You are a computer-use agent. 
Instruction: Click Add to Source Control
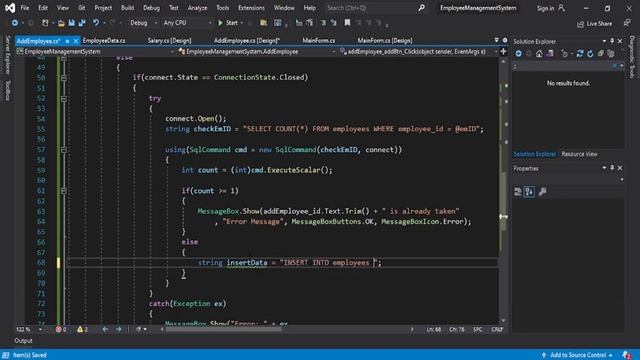pyautogui.click(x=578, y=355)
